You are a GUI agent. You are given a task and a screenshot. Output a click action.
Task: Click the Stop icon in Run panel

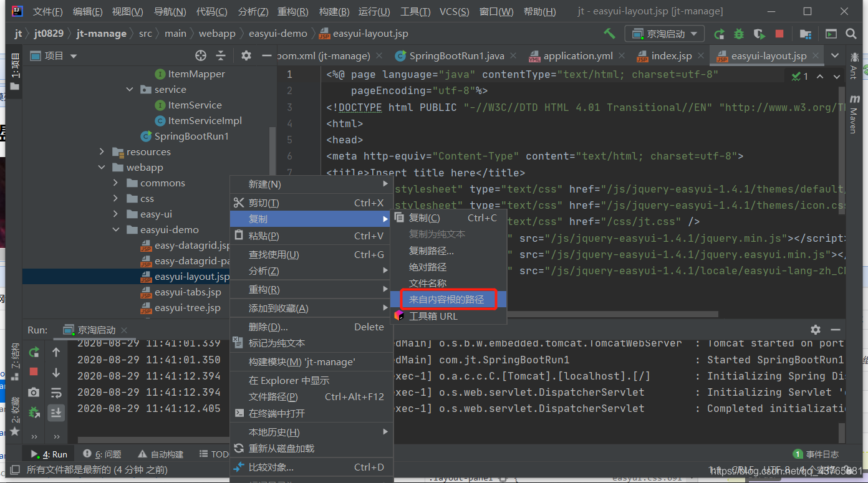[x=34, y=371]
